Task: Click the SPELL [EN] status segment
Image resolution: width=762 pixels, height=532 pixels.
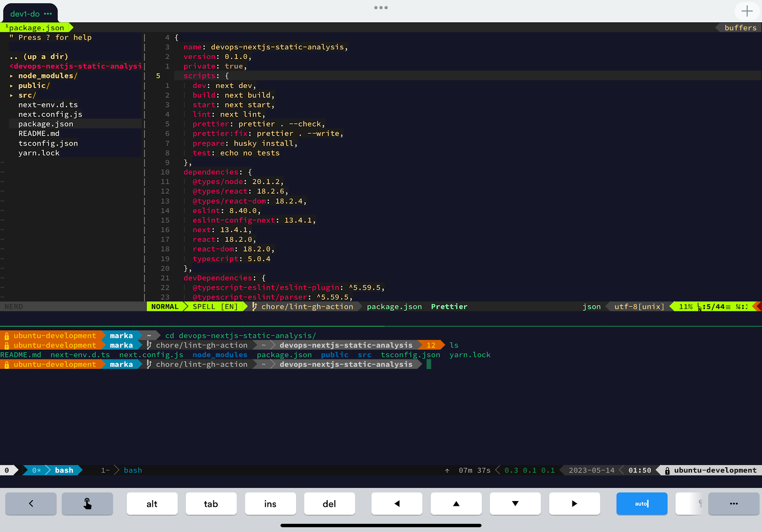Action: (x=215, y=306)
